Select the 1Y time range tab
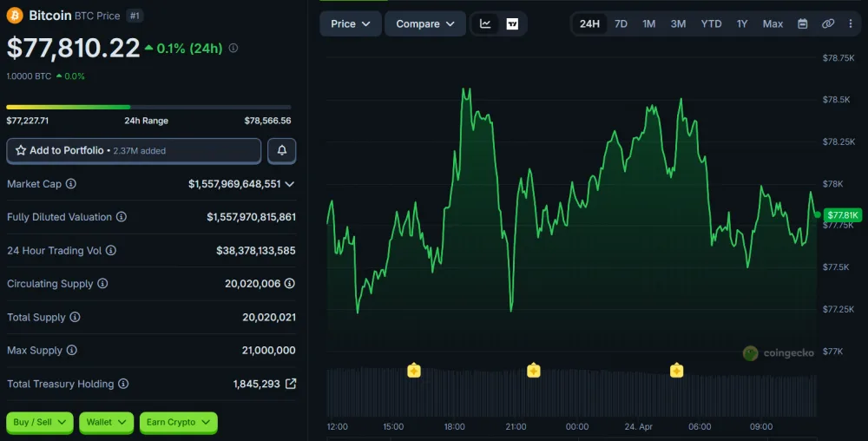This screenshot has height=441, width=868. pos(742,23)
